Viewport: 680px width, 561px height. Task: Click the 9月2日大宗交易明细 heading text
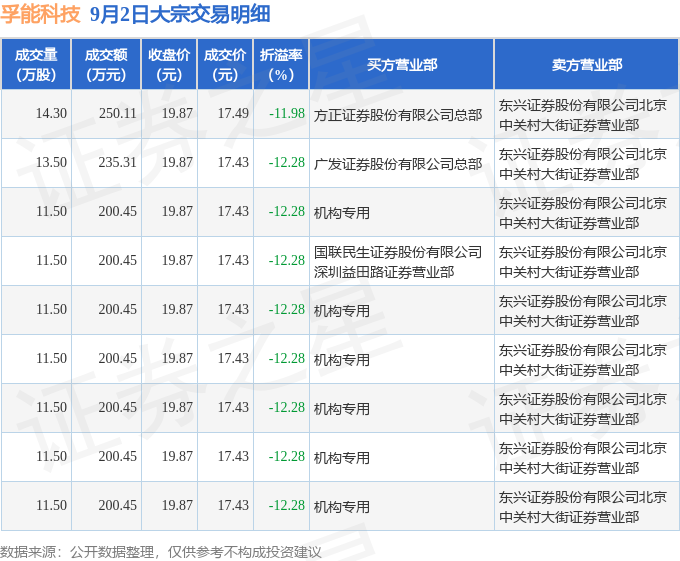pyautogui.click(x=180, y=14)
